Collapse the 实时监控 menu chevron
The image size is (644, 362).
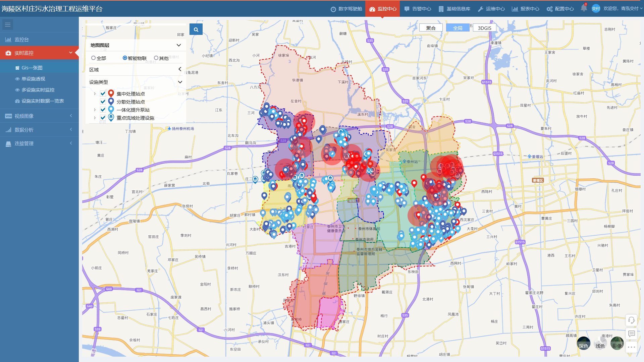[x=71, y=53]
